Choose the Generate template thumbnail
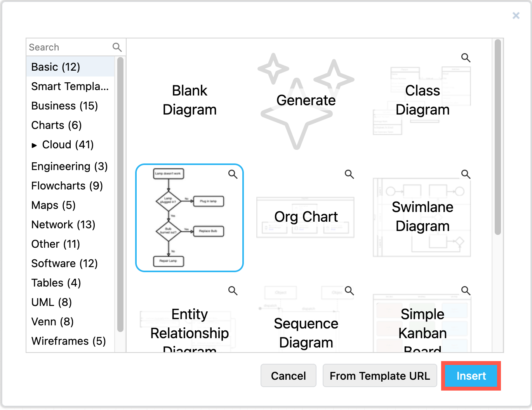This screenshot has height=410, width=532. [306, 100]
